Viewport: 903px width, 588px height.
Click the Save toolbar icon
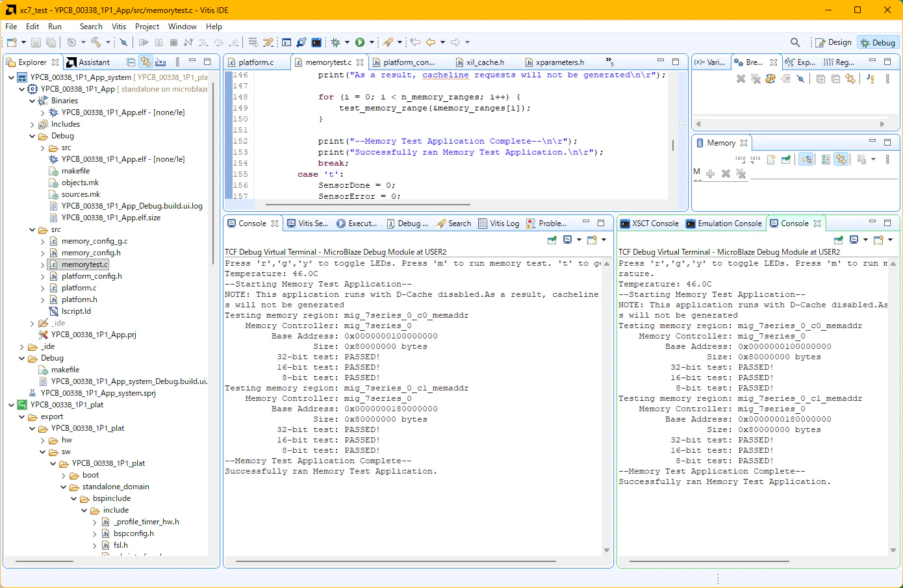click(36, 42)
